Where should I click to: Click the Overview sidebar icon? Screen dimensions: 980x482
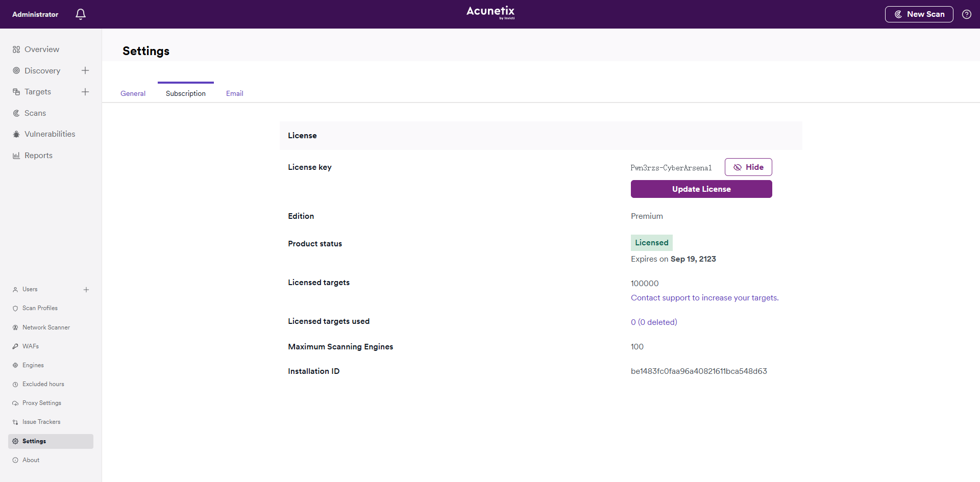16,49
